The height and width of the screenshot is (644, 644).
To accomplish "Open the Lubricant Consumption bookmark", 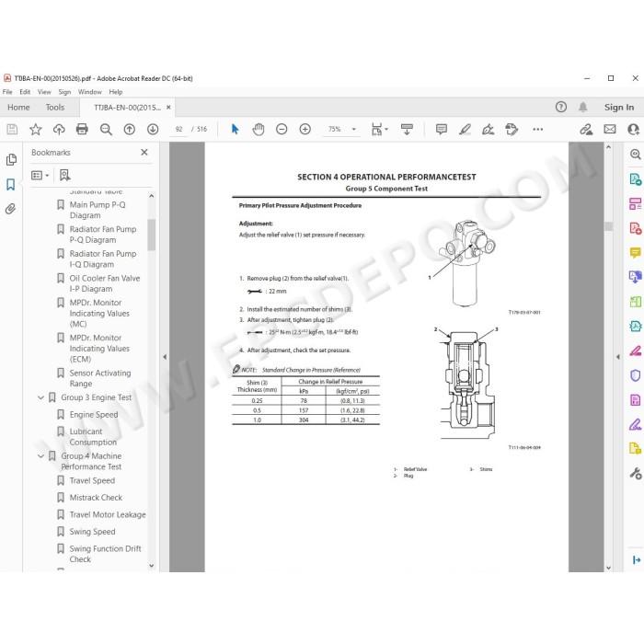I will 93,437.
